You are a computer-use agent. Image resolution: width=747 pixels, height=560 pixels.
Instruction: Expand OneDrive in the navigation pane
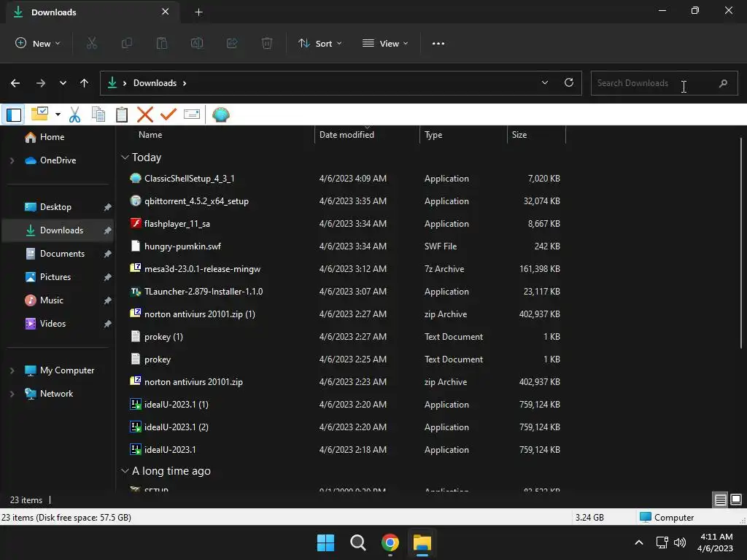pos(12,160)
